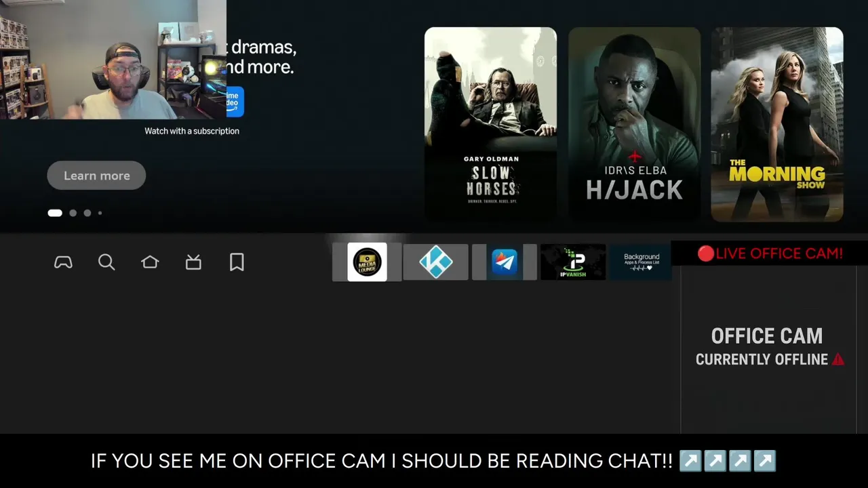
Task: Select The Morning Show poster
Action: coord(777,124)
